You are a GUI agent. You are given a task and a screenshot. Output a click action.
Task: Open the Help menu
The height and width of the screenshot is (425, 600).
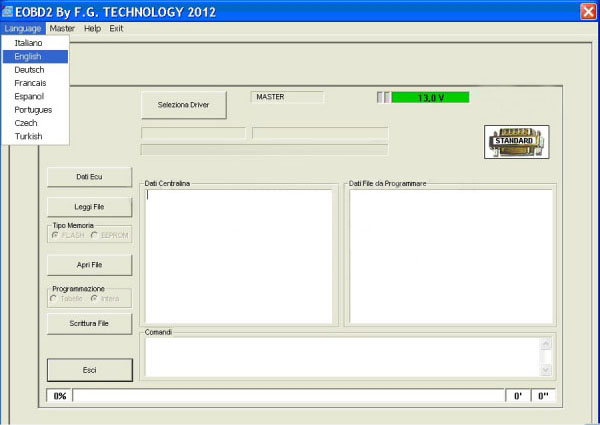(x=92, y=29)
